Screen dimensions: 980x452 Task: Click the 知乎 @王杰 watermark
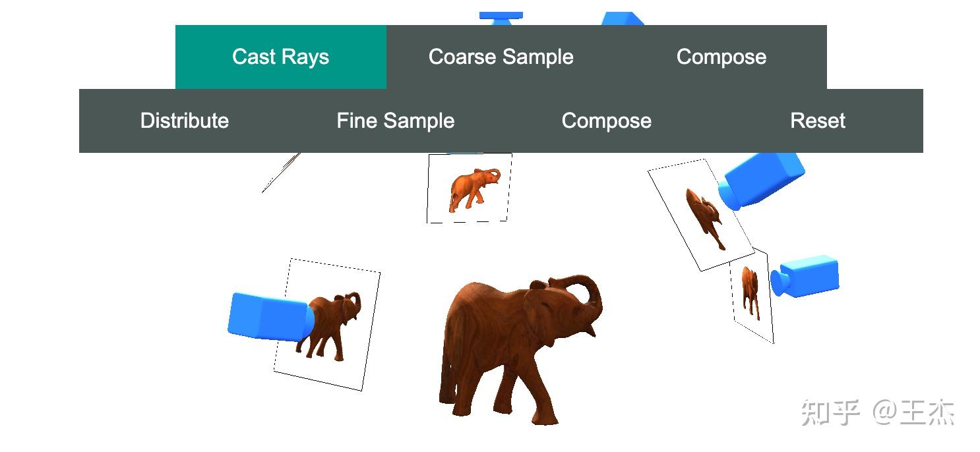(x=878, y=412)
